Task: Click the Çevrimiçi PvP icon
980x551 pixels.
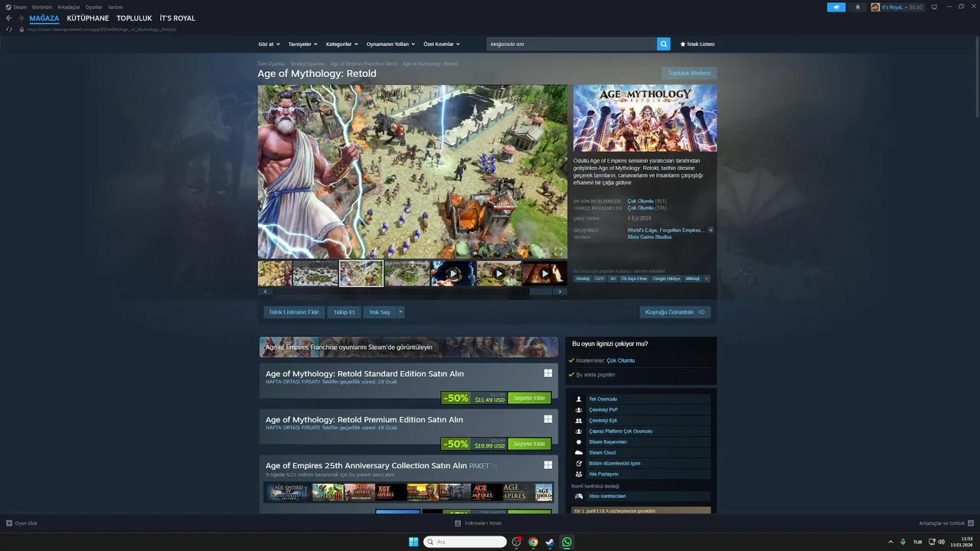Action: point(579,409)
